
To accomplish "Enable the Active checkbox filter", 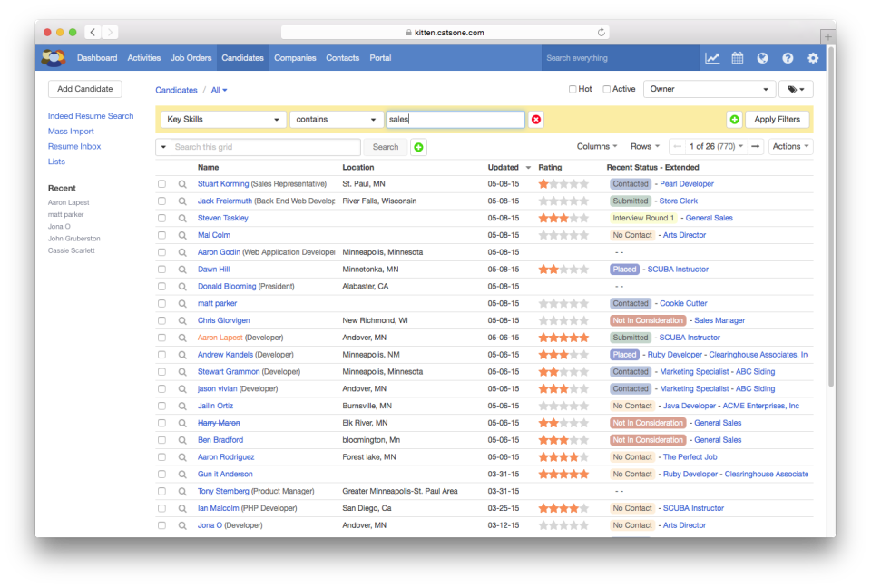I will pyautogui.click(x=607, y=89).
